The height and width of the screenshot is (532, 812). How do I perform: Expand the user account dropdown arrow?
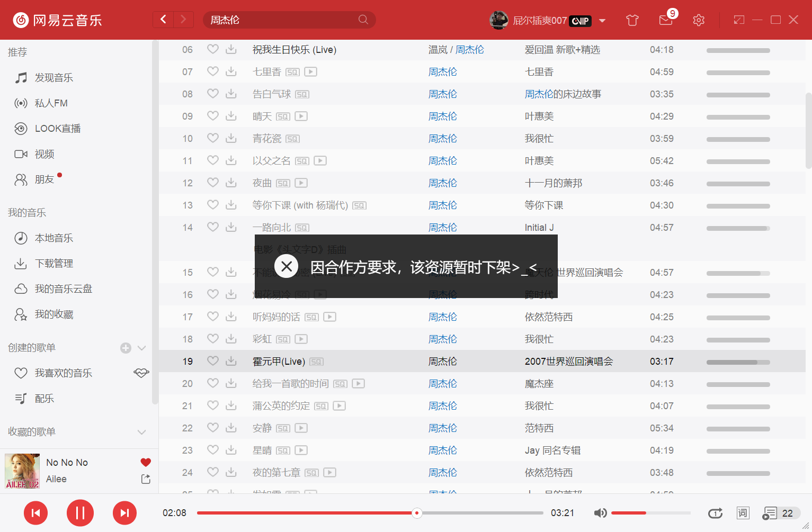coord(602,21)
